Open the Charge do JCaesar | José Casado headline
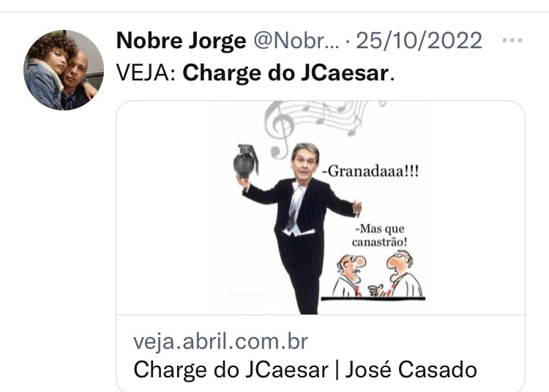 pyautogui.click(x=305, y=369)
